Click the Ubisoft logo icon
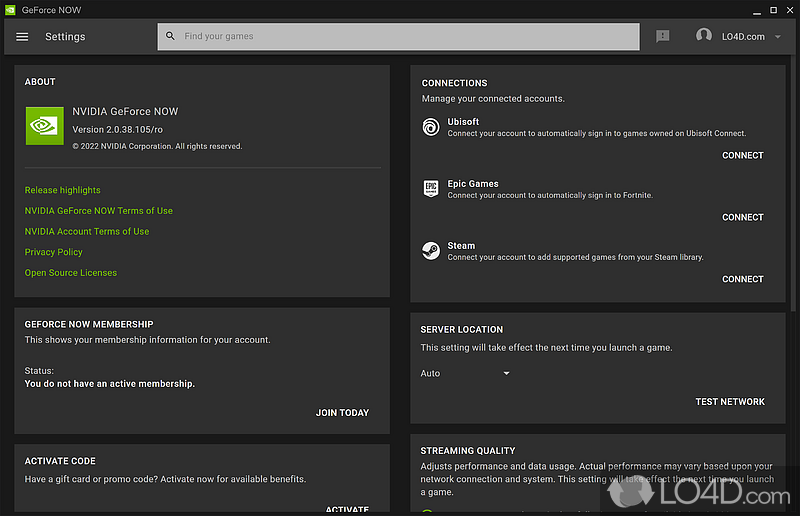The width and height of the screenshot is (800, 516). [x=431, y=127]
